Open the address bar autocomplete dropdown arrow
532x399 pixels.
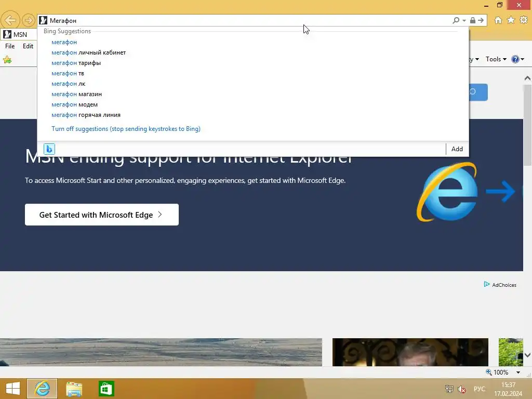[x=464, y=21]
